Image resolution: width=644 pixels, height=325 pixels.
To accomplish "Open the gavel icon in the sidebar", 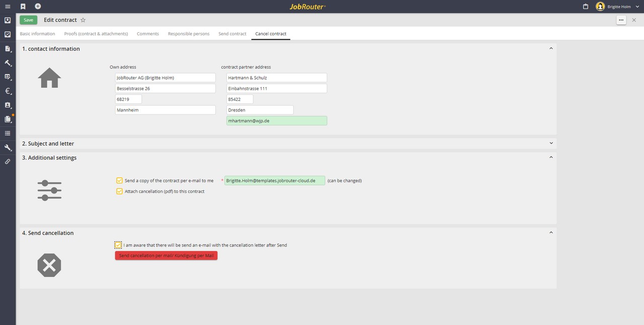I will (8, 63).
